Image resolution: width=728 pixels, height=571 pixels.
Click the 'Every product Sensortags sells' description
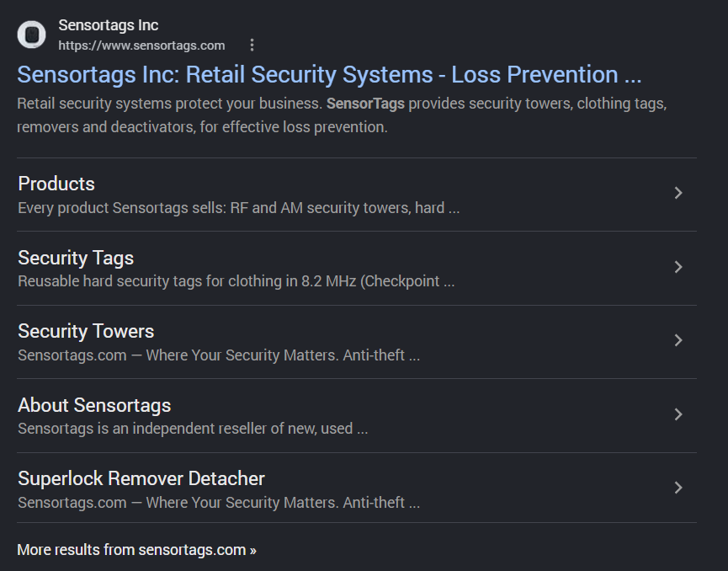coord(239,208)
